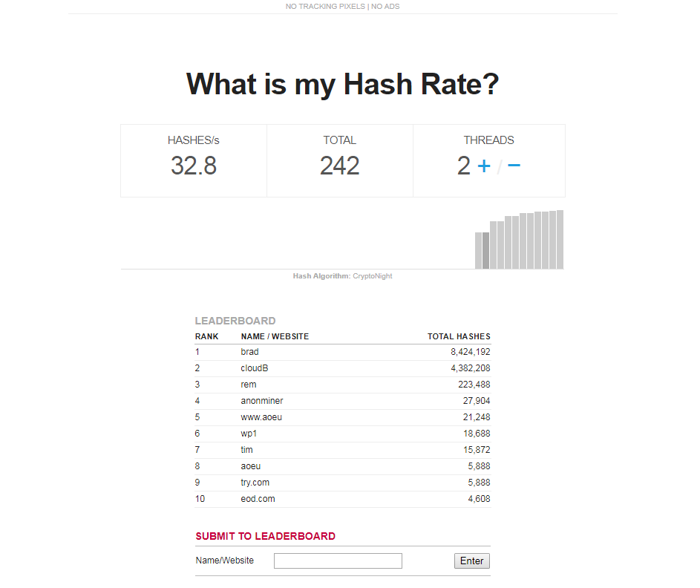The image size is (700, 588).
Task: Click the NO TRACKING PIXELS header text
Action: (x=325, y=6)
